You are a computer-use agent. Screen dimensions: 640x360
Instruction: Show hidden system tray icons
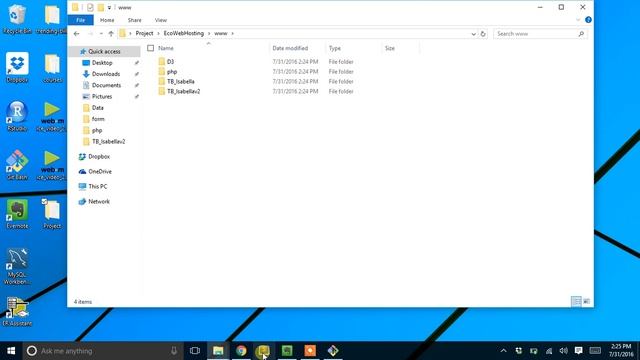[503, 351]
